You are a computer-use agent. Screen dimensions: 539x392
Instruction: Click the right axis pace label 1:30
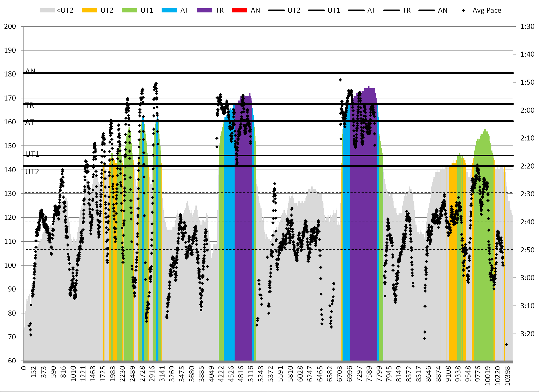(x=527, y=26)
